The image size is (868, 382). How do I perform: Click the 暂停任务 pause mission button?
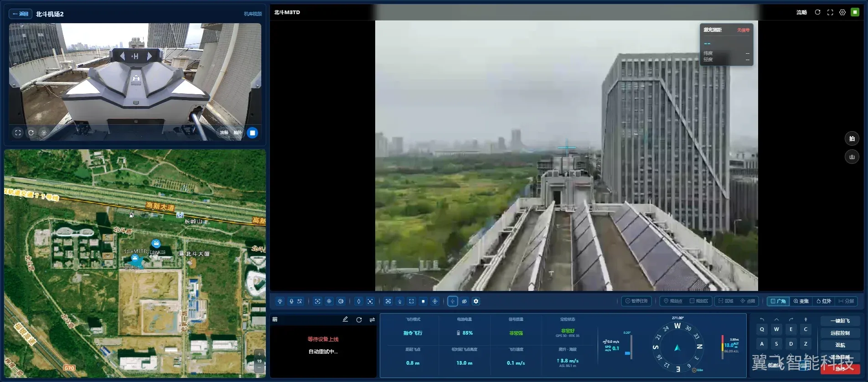636,301
